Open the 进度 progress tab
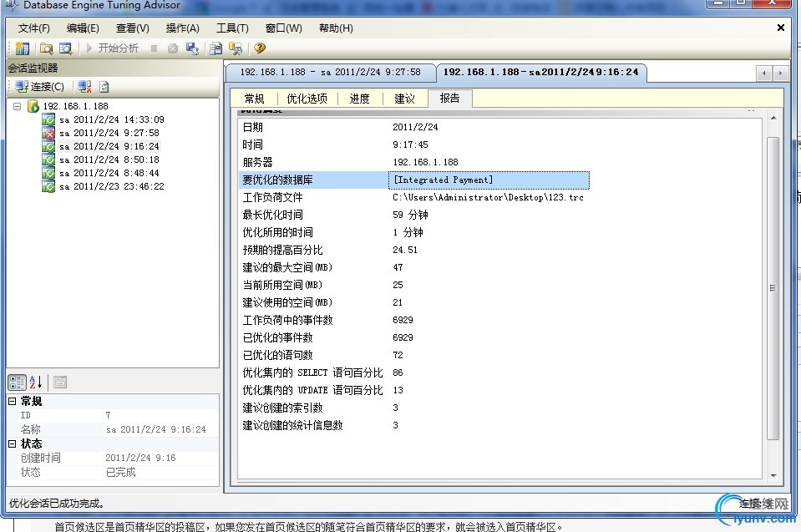The image size is (801, 532). [x=360, y=99]
